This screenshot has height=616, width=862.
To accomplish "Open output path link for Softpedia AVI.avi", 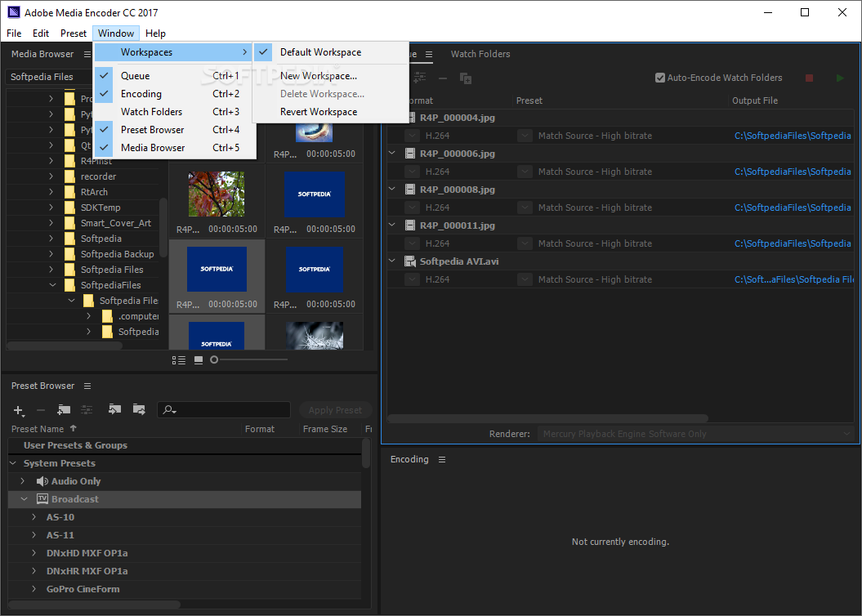I will tap(794, 279).
